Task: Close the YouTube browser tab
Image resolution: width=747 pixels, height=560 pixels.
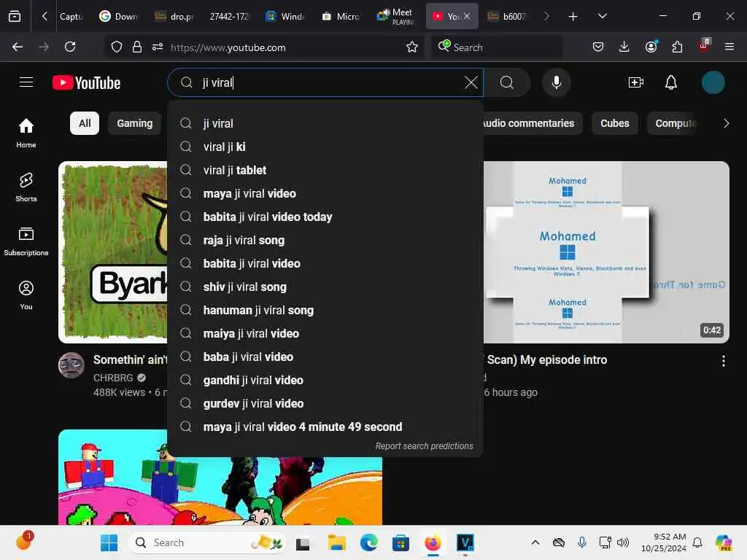Action: tap(467, 16)
